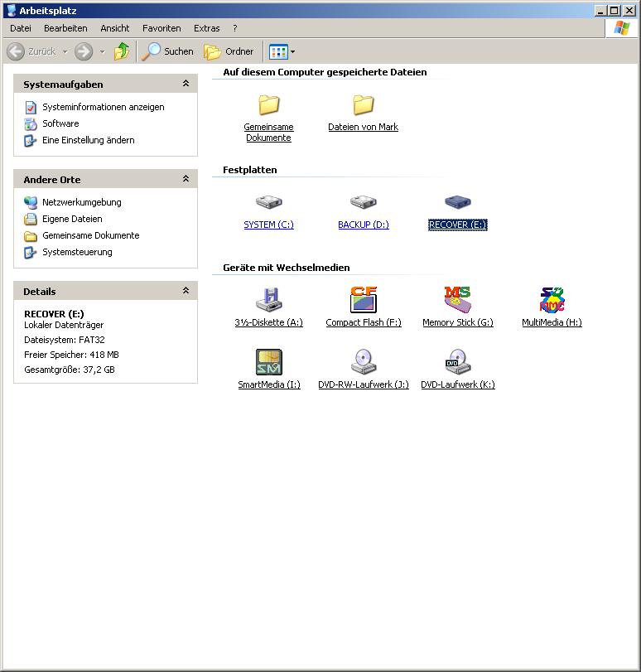Collapse the Systemaufgaben panel
Viewport: 641px width, 672px height.
tap(186, 84)
